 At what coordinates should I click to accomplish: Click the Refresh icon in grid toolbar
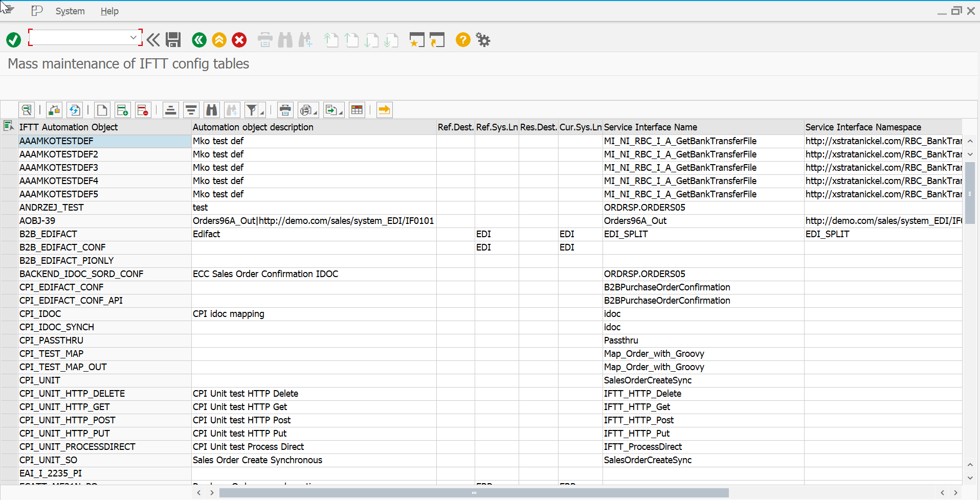[x=75, y=110]
